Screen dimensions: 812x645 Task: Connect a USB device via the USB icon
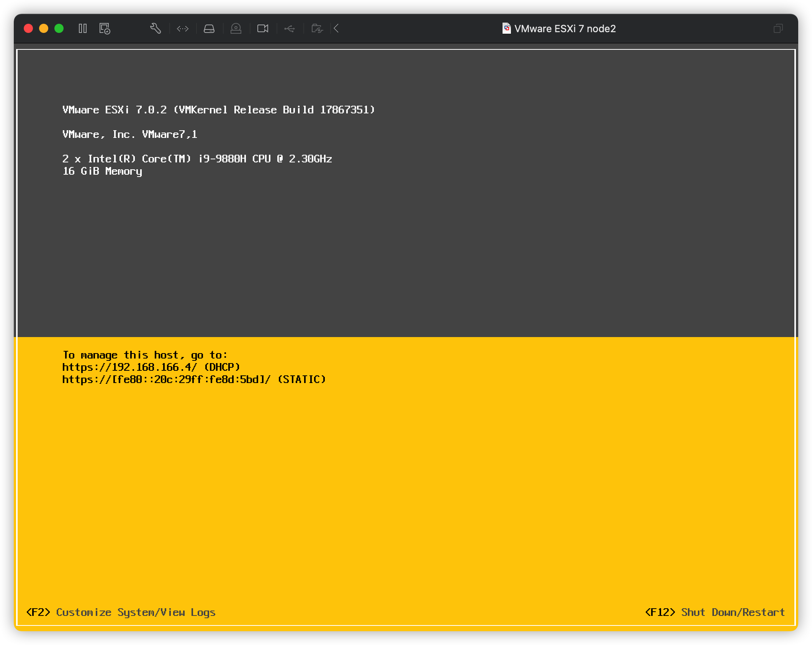click(290, 28)
